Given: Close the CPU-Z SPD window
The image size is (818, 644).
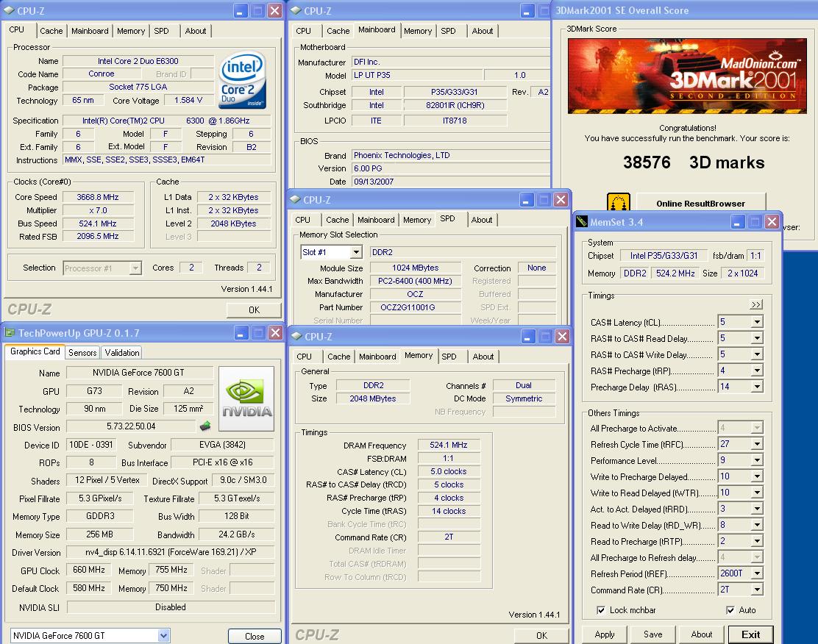Looking at the screenshot, I should [561, 200].
